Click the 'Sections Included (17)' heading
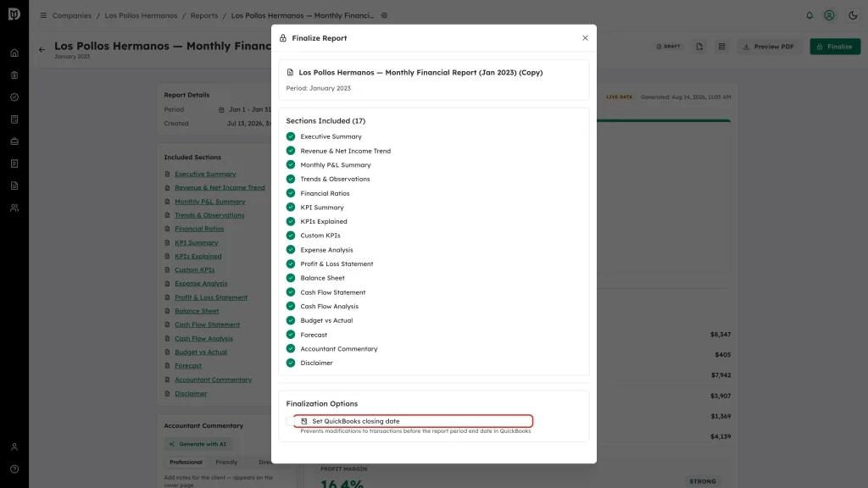 click(325, 120)
